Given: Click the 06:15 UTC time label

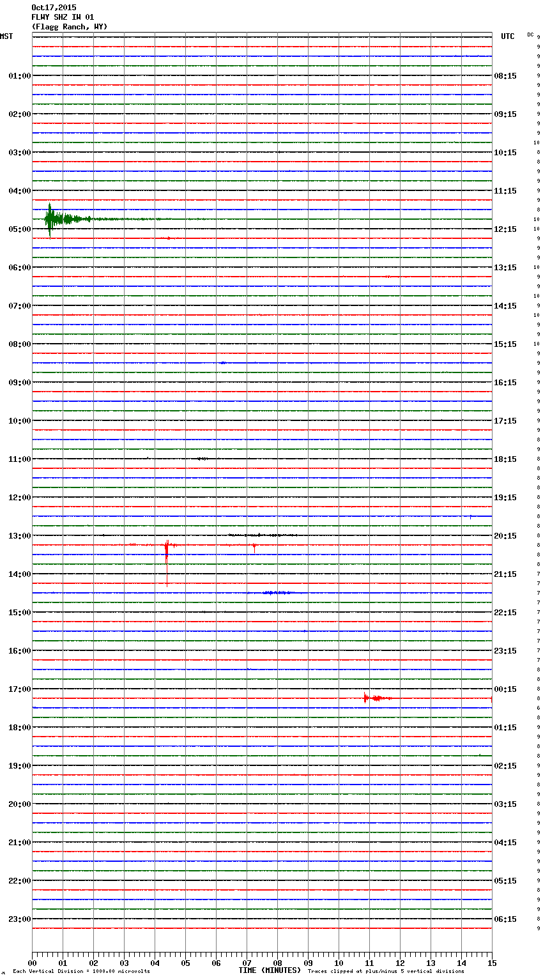Looking at the screenshot, I should [x=505, y=919].
